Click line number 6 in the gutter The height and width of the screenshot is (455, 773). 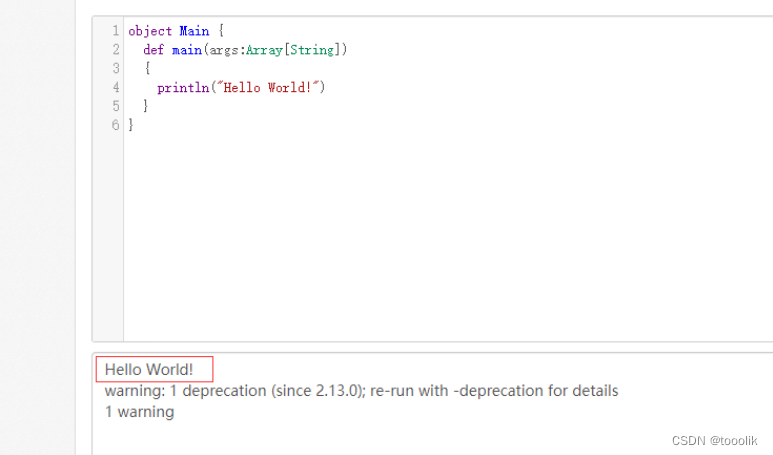coord(115,125)
